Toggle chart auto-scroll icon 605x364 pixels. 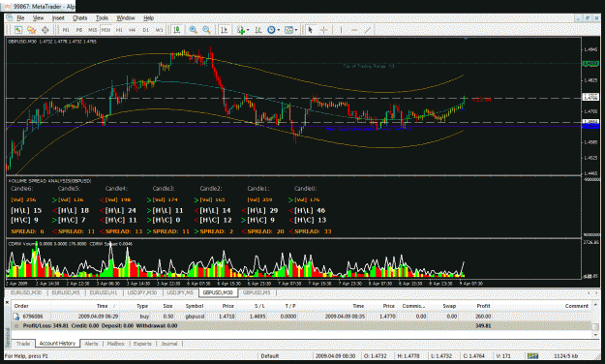225,30
